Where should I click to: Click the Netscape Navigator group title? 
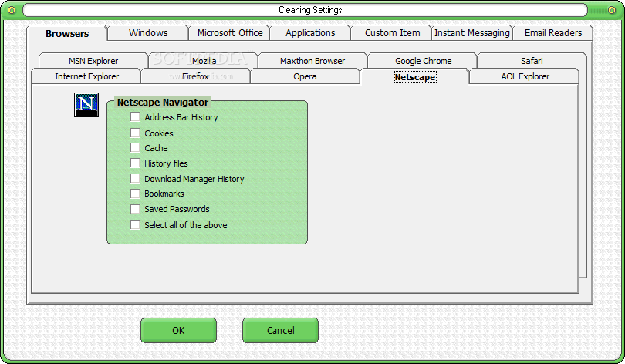coord(163,103)
